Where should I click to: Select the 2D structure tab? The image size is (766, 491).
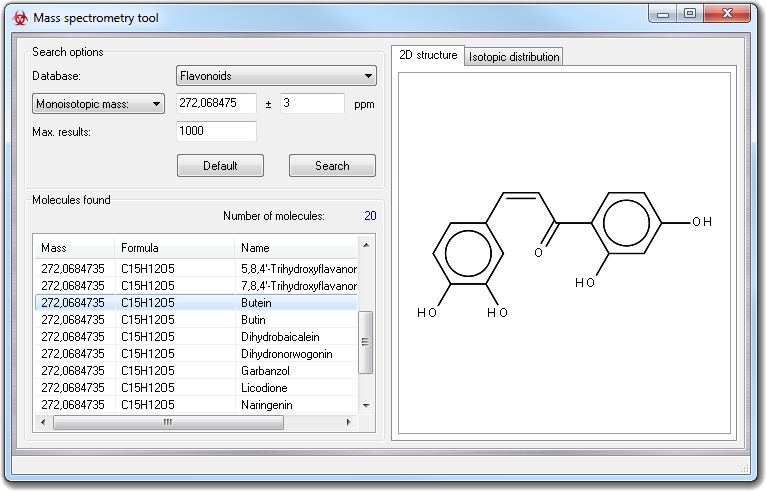click(x=428, y=56)
